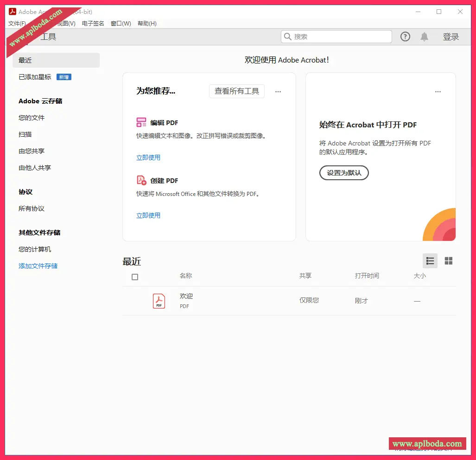Click the 编辑 PDF tool icon
Viewport: 476px width, 460px height.
click(x=141, y=123)
